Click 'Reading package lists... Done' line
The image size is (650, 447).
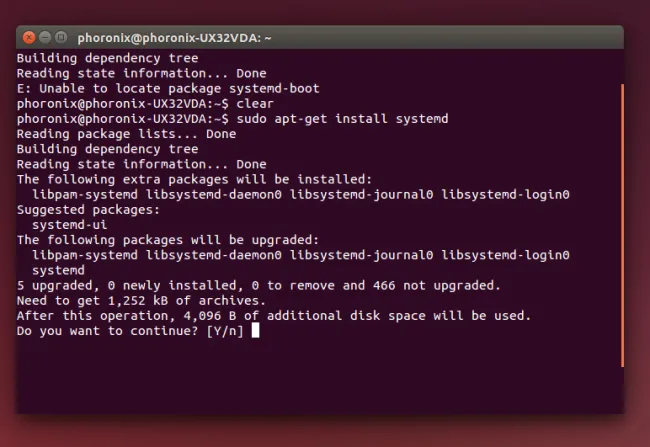pyautogui.click(x=126, y=134)
